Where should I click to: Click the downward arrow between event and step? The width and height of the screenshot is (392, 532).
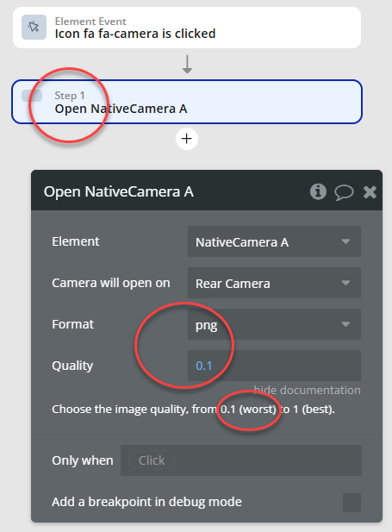click(187, 65)
